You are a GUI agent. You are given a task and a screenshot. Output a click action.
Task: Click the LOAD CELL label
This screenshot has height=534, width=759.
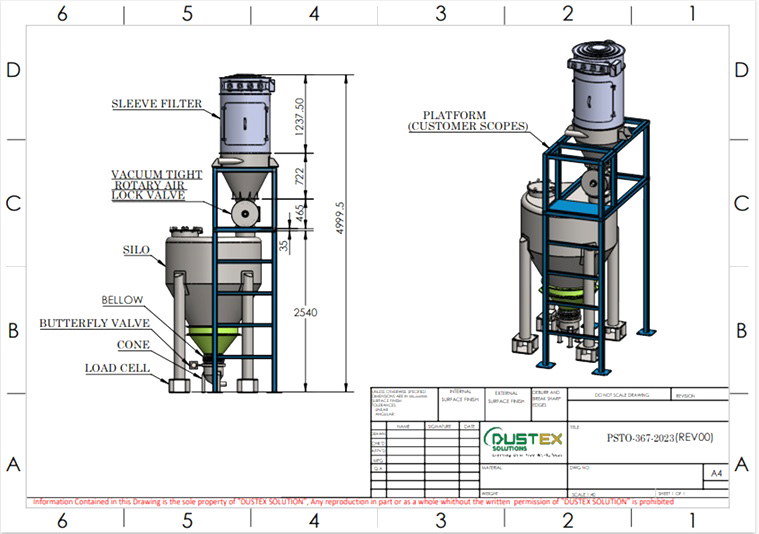118,368
